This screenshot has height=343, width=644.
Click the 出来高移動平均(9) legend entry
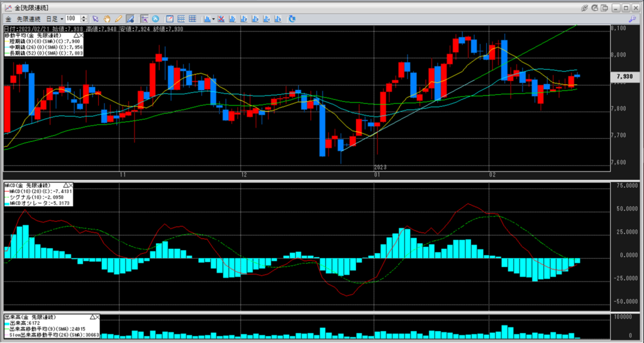point(45,329)
